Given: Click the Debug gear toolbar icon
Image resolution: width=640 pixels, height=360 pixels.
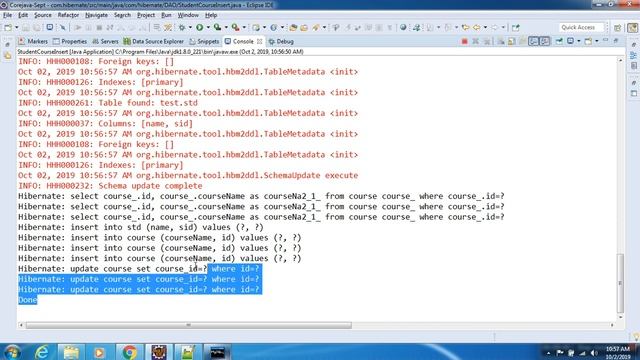Looking at the screenshot, I should click(x=182, y=27).
